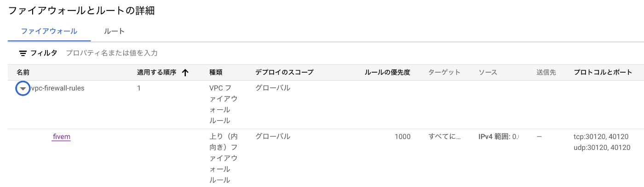The image size is (644, 187).
Task: Click the 名前 column header
Action: click(x=23, y=73)
